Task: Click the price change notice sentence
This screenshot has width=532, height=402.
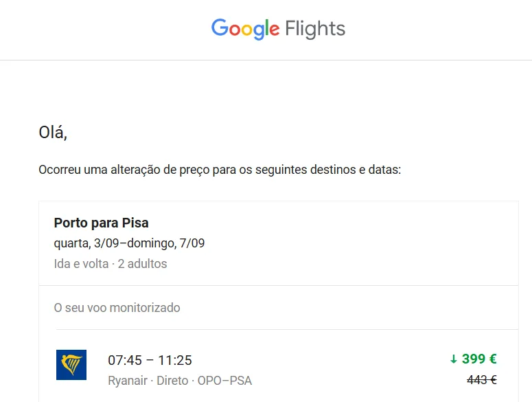Action: pyautogui.click(x=220, y=169)
